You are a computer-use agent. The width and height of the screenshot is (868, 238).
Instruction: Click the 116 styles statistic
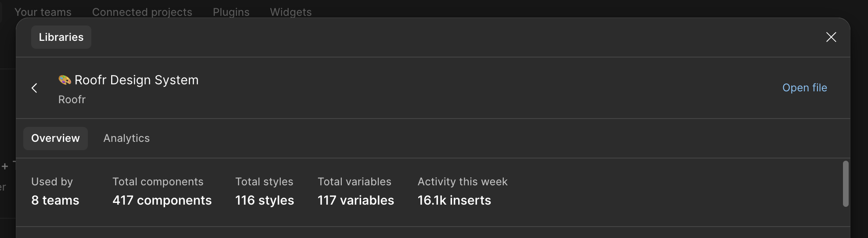[264, 200]
